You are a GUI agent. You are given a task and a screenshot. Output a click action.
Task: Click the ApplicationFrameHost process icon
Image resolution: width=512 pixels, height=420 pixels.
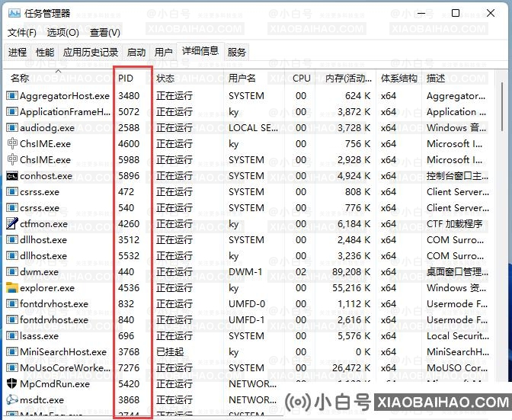12,112
